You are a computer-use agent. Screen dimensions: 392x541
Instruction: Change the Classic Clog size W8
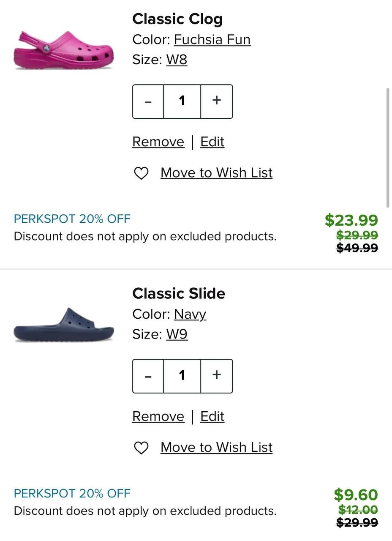tap(177, 60)
